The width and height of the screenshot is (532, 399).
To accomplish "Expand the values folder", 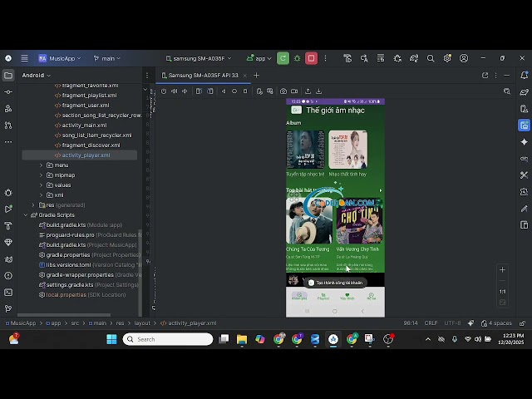I will point(41,185).
